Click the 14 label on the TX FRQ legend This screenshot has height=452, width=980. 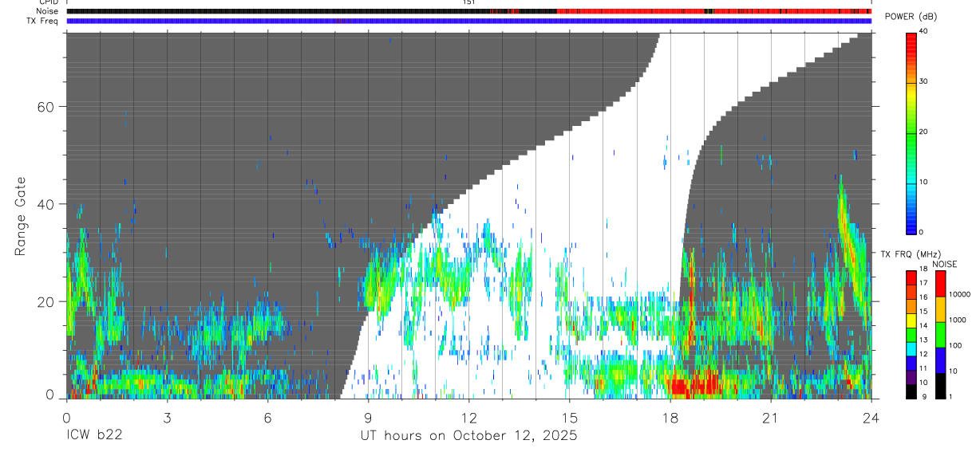coord(923,326)
